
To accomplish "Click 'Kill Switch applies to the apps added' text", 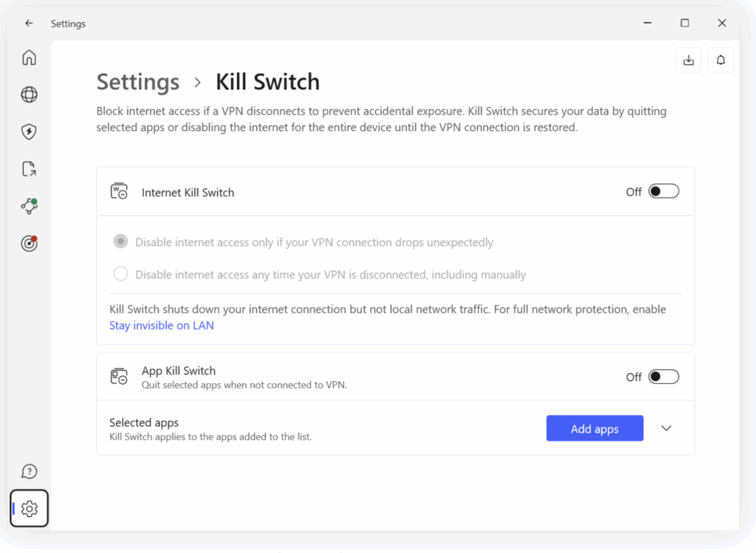I will click(x=210, y=437).
